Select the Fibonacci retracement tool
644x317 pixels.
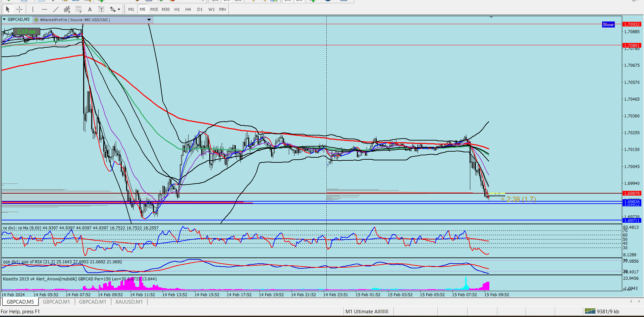[78, 9]
